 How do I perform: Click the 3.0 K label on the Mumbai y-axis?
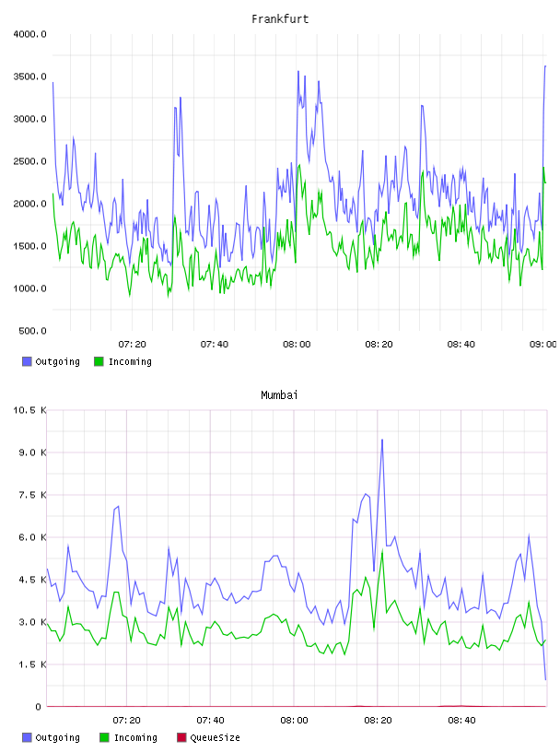point(32,622)
